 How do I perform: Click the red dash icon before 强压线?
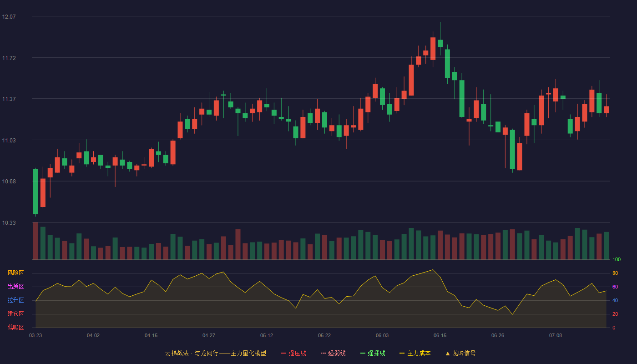tap(284, 353)
